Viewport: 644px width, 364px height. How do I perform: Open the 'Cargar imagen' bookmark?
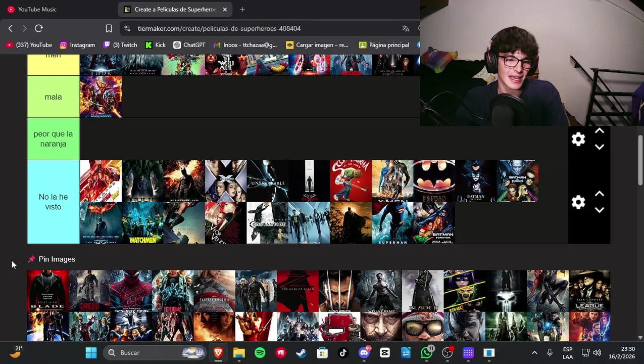tap(317, 45)
